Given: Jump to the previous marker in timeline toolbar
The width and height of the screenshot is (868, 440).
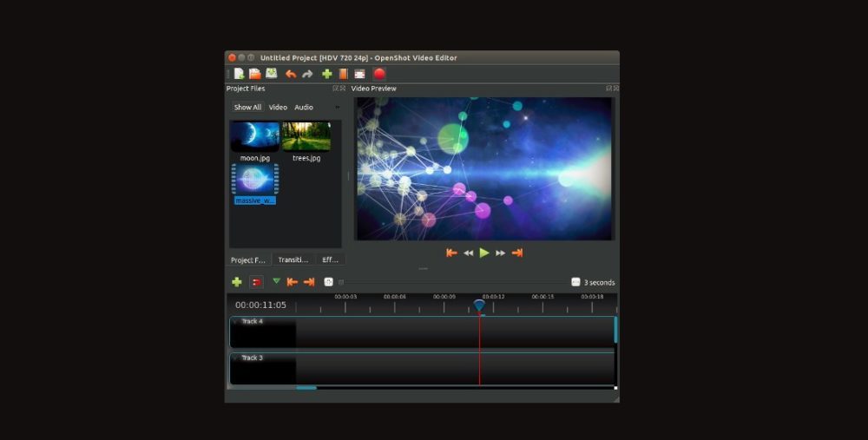Looking at the screenshot, I should click(293, 282).
